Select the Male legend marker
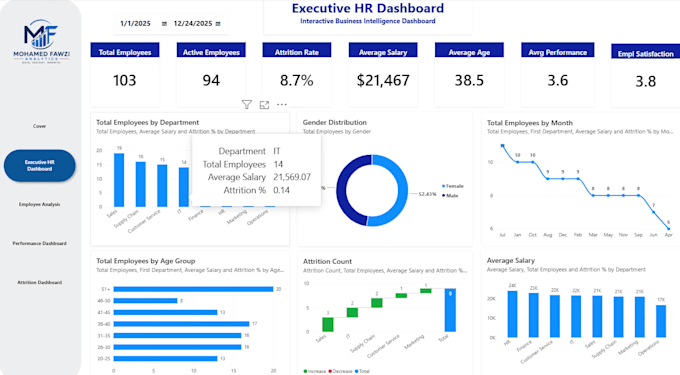The image size is (680, 375). click(444, 196)
